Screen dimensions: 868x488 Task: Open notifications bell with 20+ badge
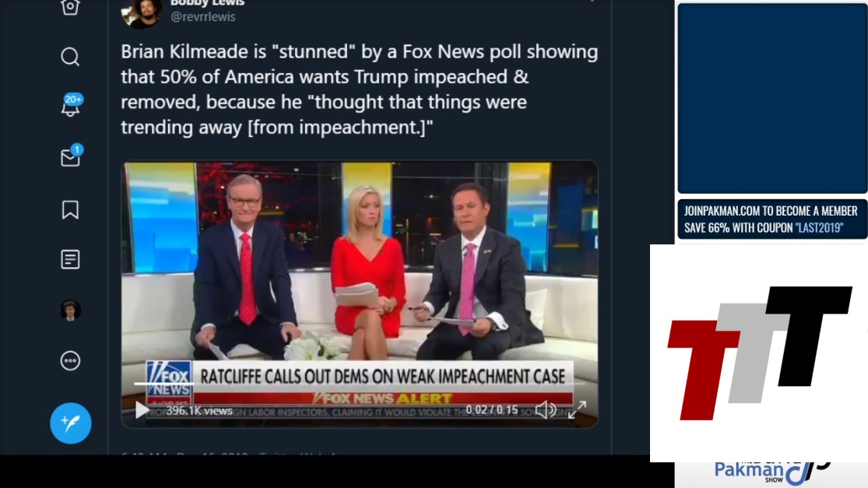[x=71, y=105]
